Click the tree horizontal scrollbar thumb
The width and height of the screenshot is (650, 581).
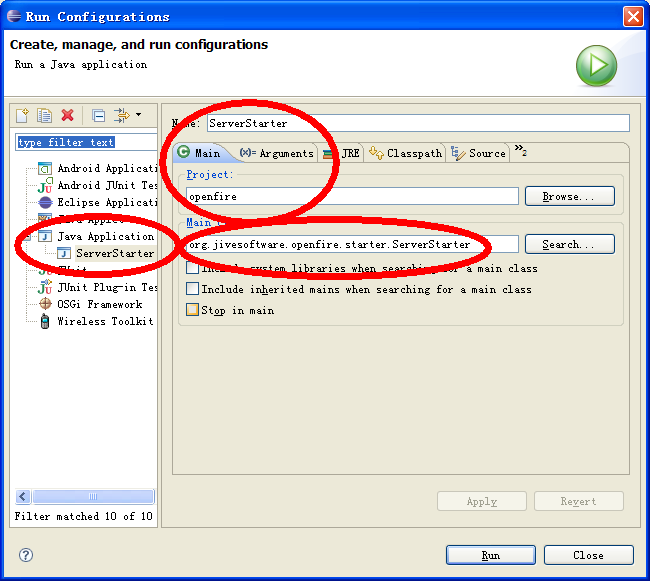coord(93,496)
